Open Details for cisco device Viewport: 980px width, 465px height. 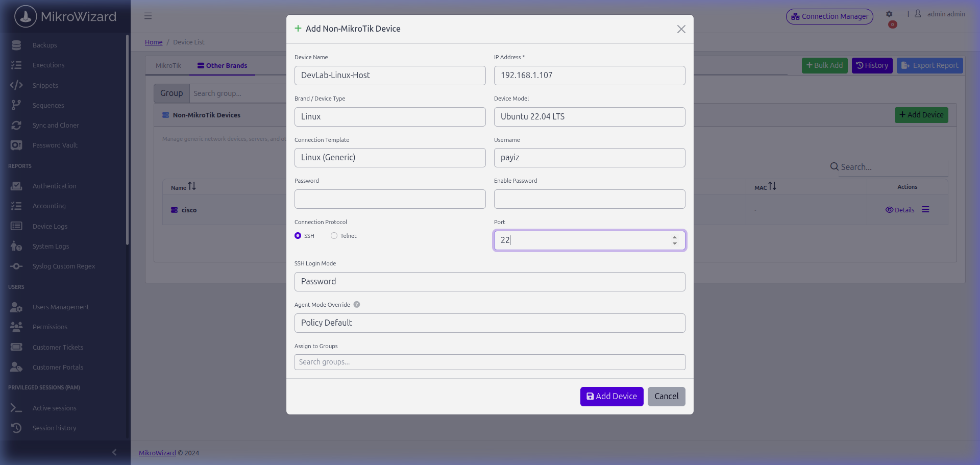pyautogui.click(x=900, y=210)
